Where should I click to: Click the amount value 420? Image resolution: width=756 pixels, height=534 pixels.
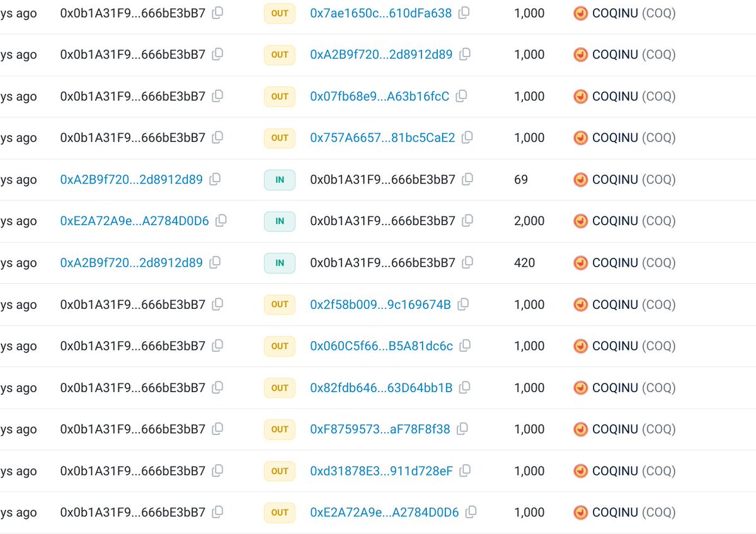click(525, 262)
